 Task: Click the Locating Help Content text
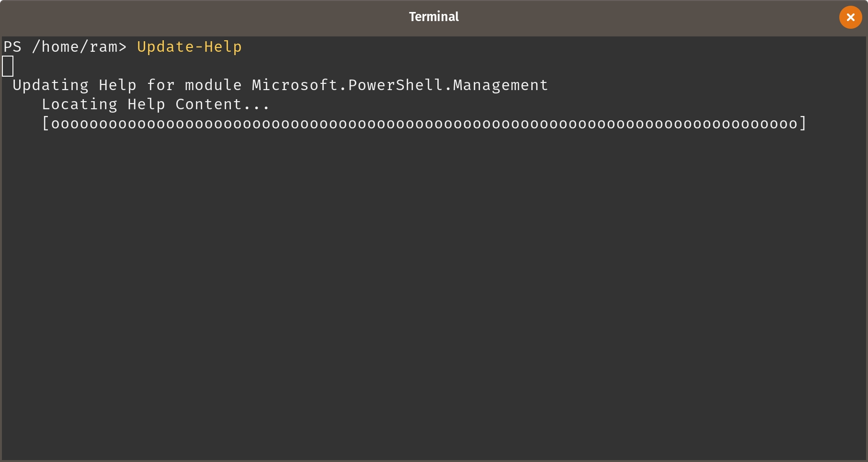click(x=156, y=104)
